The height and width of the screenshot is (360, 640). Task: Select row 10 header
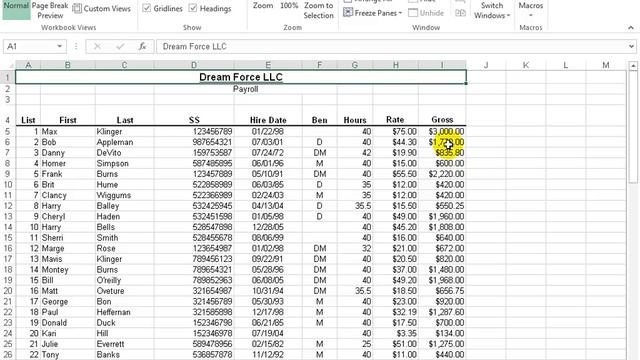pyautogui.click(x=8, y=184)
